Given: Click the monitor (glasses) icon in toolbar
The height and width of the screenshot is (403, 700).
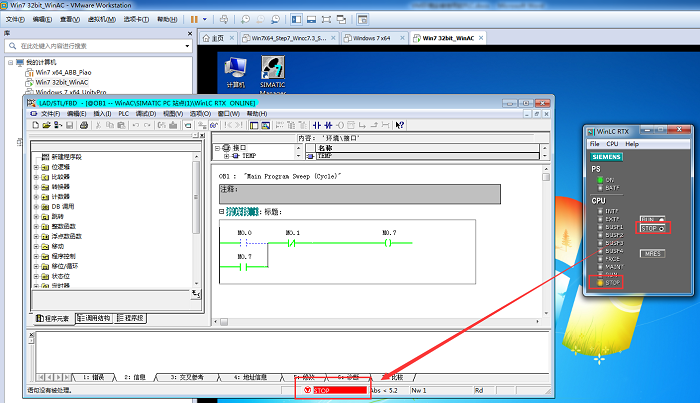Looking at the screenshot, I should (214, 125).
